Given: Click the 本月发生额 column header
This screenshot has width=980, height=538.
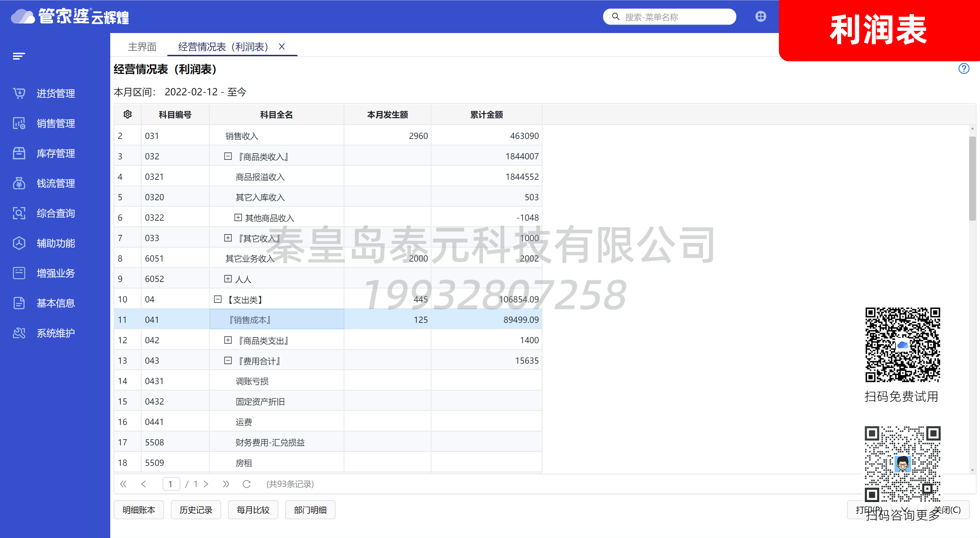Looking at the screenshot, I should click(387, 114).
